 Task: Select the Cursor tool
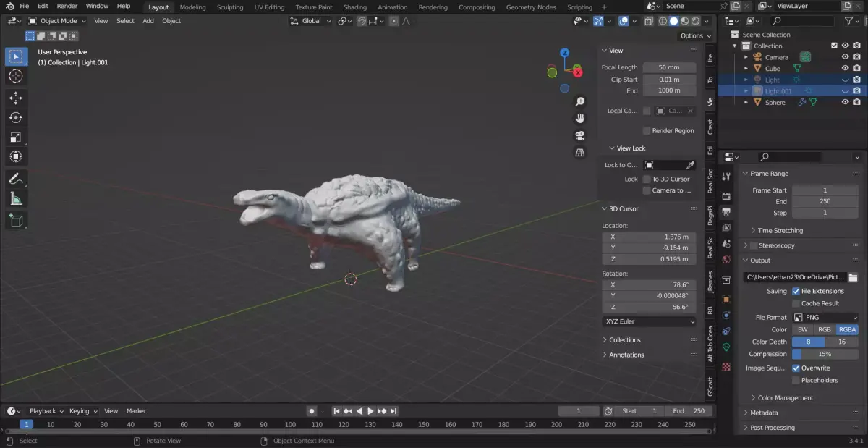16,76
